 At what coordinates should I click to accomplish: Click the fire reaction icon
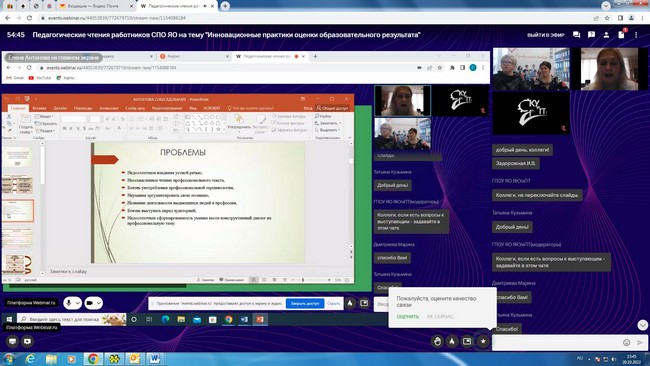pos(452,341)
